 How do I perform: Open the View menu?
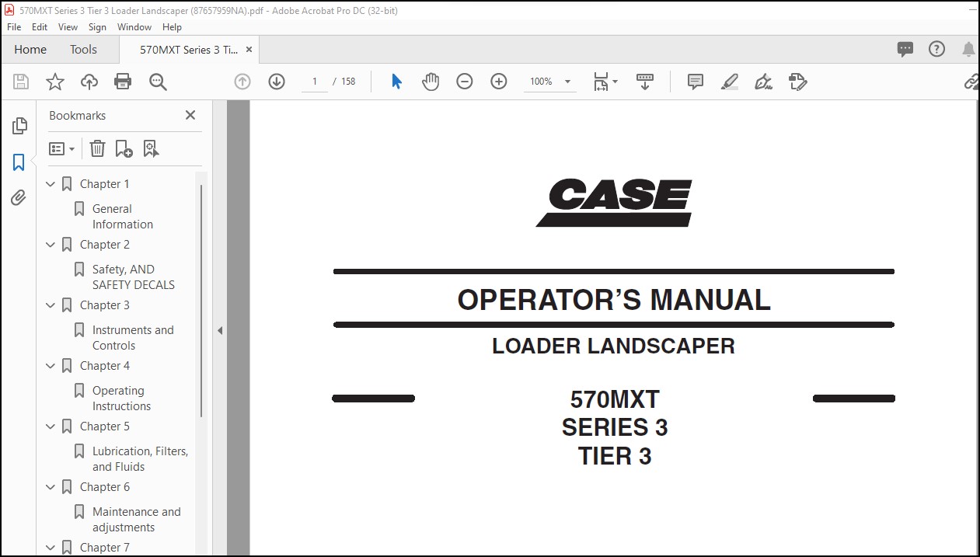[68, 27]
